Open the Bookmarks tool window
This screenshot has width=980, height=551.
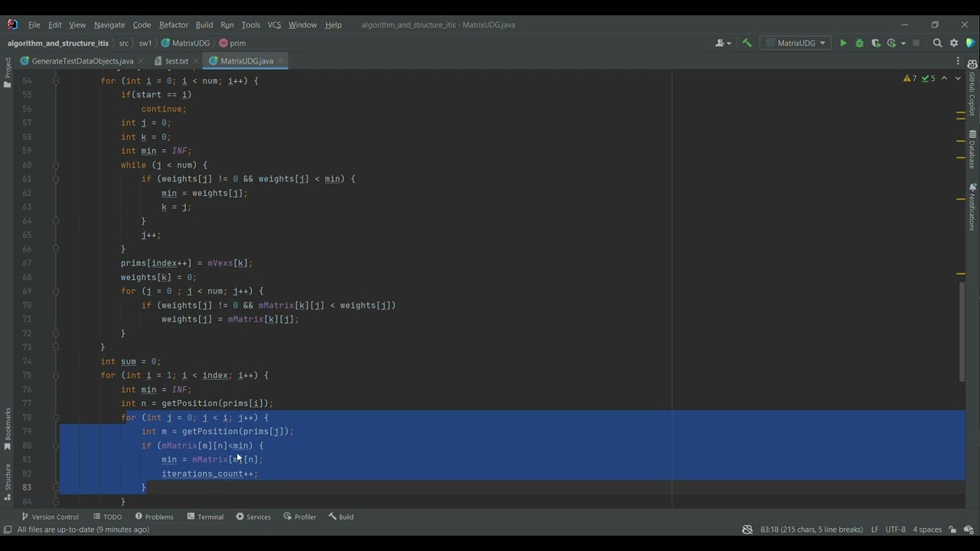pos(8,429)
